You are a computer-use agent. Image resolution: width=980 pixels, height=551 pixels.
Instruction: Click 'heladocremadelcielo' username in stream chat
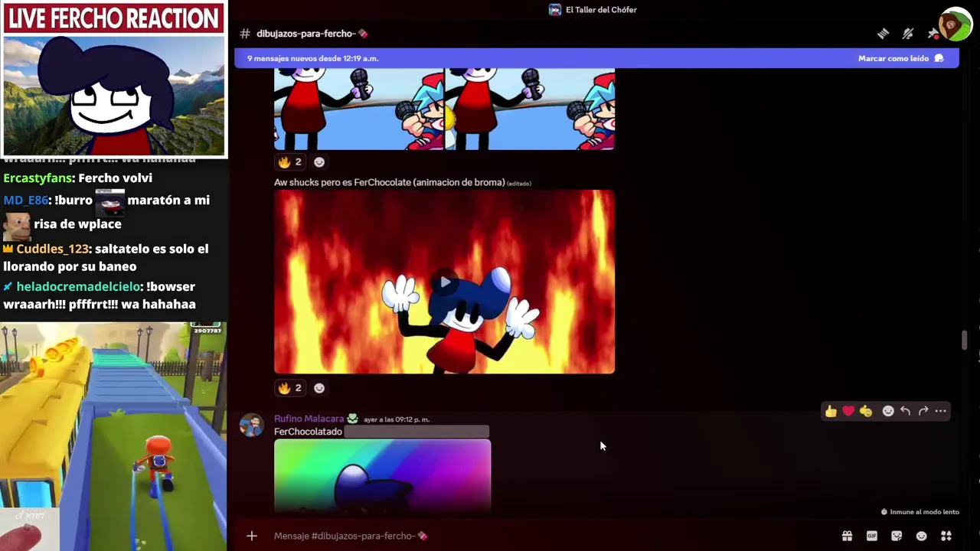78,286
